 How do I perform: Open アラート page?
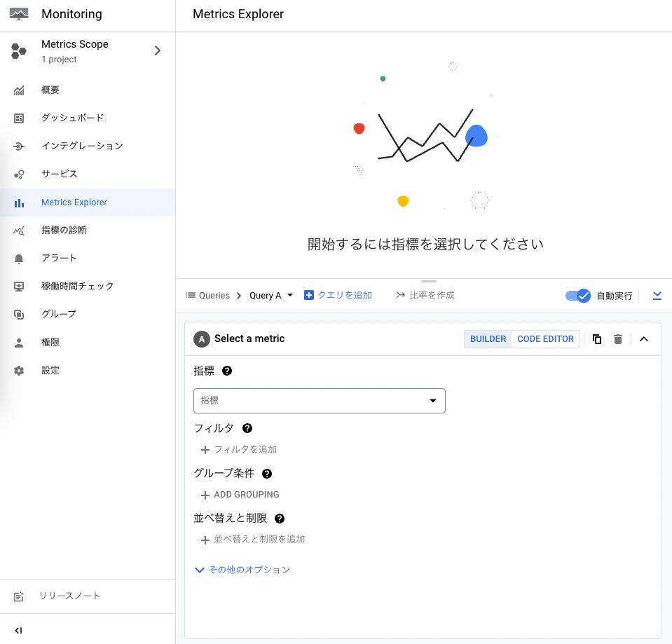(88, 258)
